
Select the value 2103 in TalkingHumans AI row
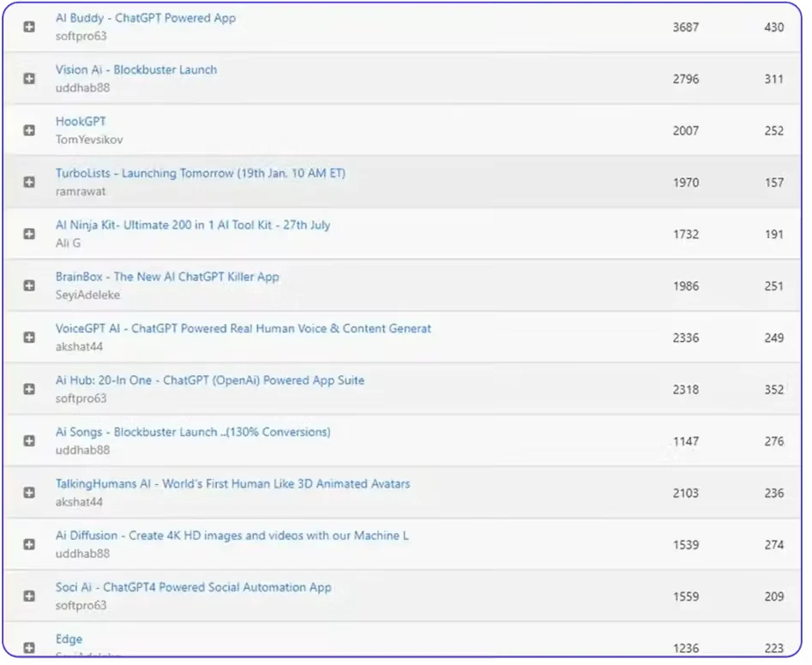point(686,494)
